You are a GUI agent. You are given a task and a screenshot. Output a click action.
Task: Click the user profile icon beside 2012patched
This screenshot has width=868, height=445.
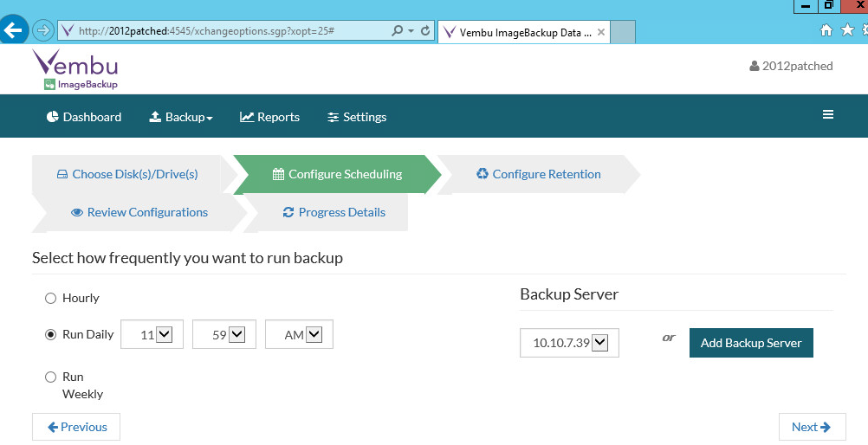point(754,67)
